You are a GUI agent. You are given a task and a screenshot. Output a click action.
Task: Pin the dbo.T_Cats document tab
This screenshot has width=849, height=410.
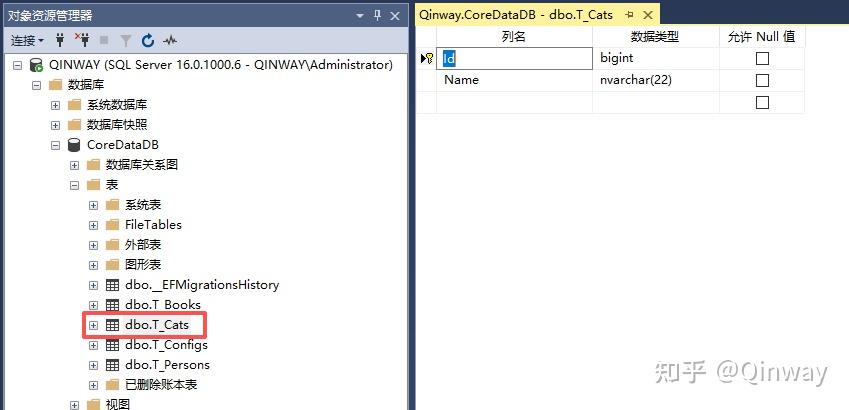(629, 15)
